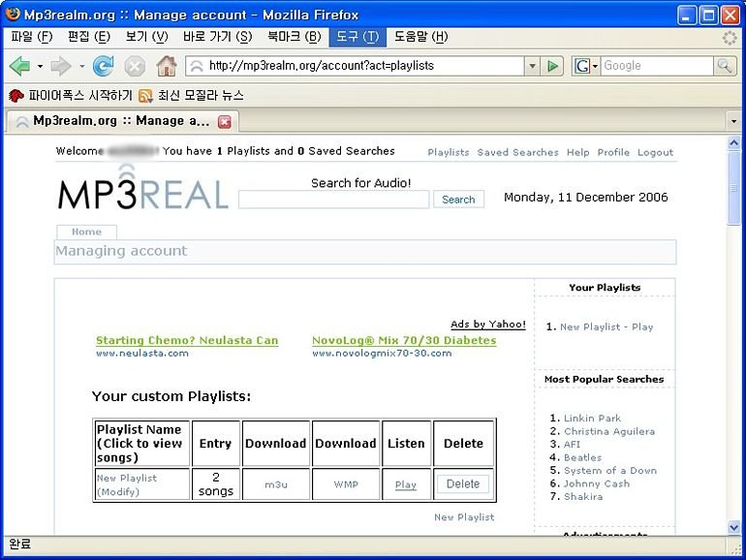Screen dimensions: 746x560
Task: Click the Home tab on the page
Action: [x=86, y=232]
